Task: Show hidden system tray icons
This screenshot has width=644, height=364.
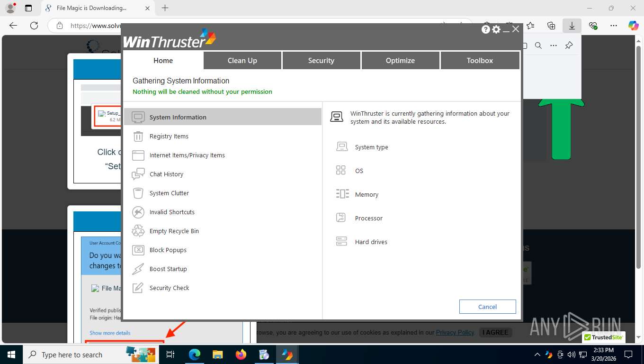Action: click(537, 355)
